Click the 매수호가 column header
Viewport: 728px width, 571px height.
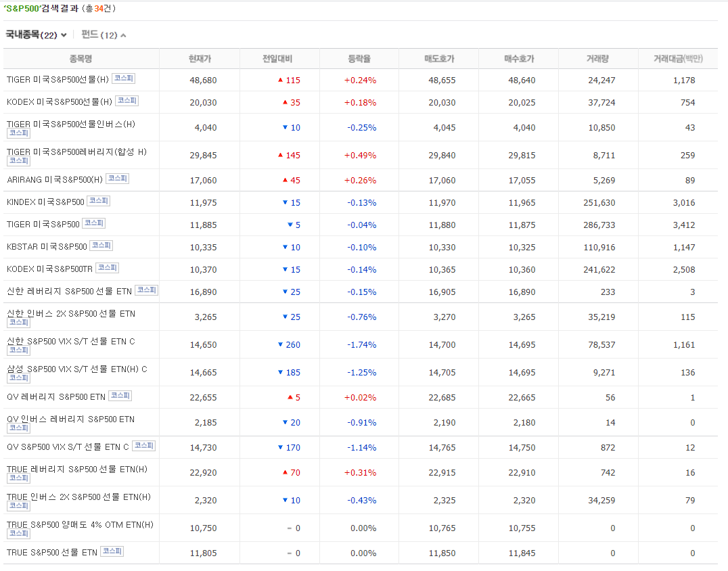pos(519,59)
